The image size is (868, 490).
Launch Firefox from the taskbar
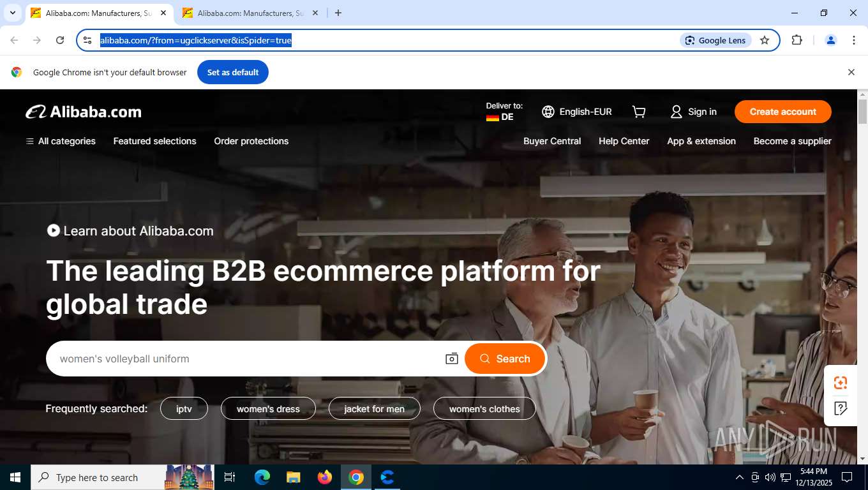(325, 477)
